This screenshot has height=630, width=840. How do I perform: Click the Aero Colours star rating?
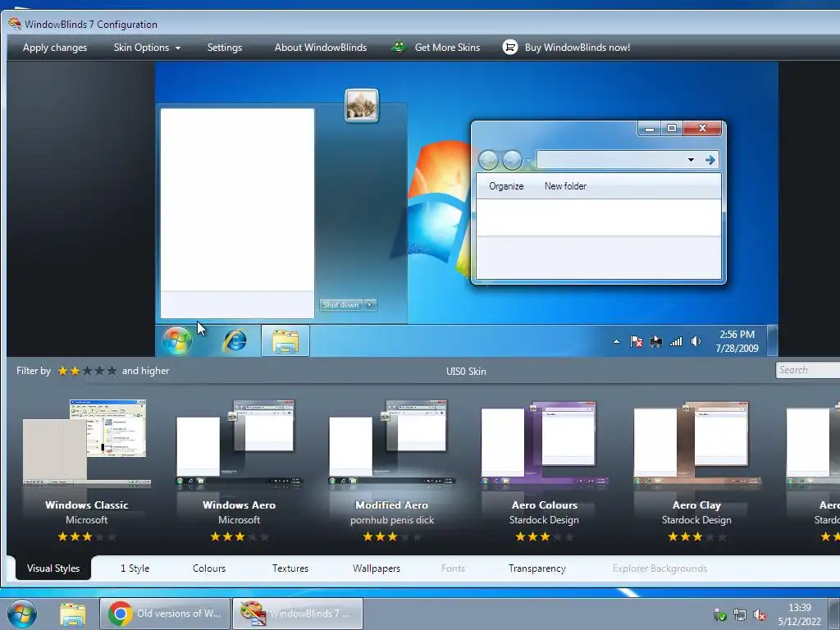pyautogui.click(x=544, y=536)
